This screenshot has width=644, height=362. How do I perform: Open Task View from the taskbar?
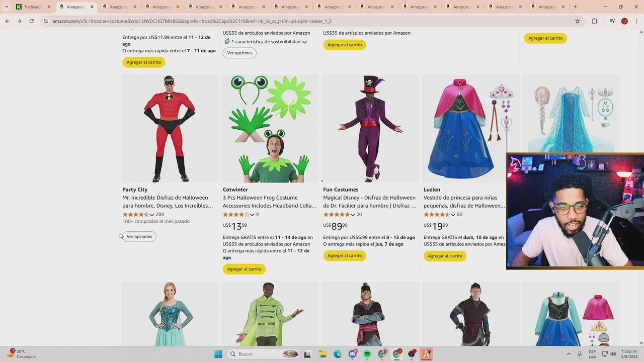point(307,354)
